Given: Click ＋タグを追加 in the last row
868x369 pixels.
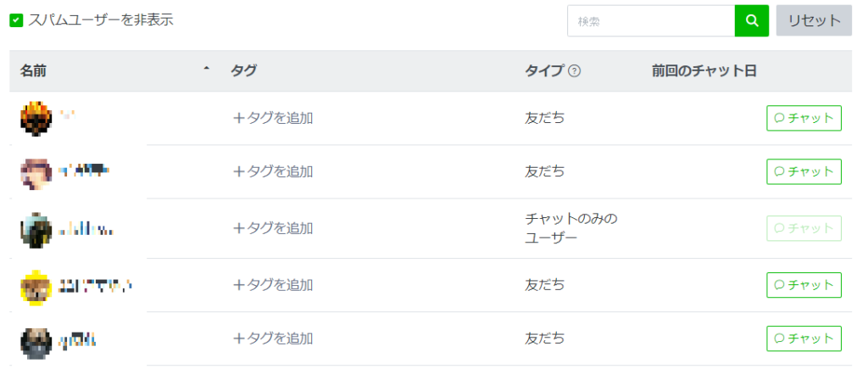Looking at the screenshot, I should (274, 338).
